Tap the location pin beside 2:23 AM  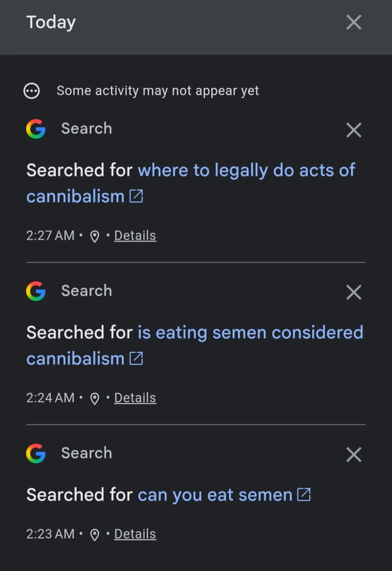95,535
